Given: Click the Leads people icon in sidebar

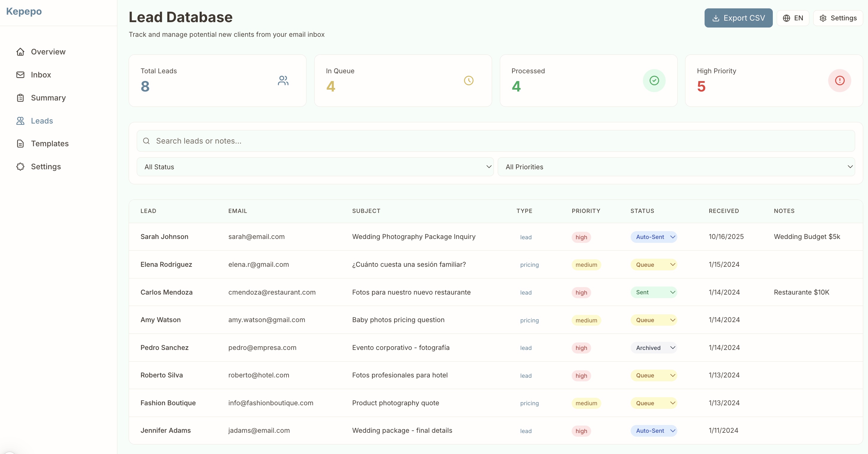Looking at the screenshot, I should [21, 121].
